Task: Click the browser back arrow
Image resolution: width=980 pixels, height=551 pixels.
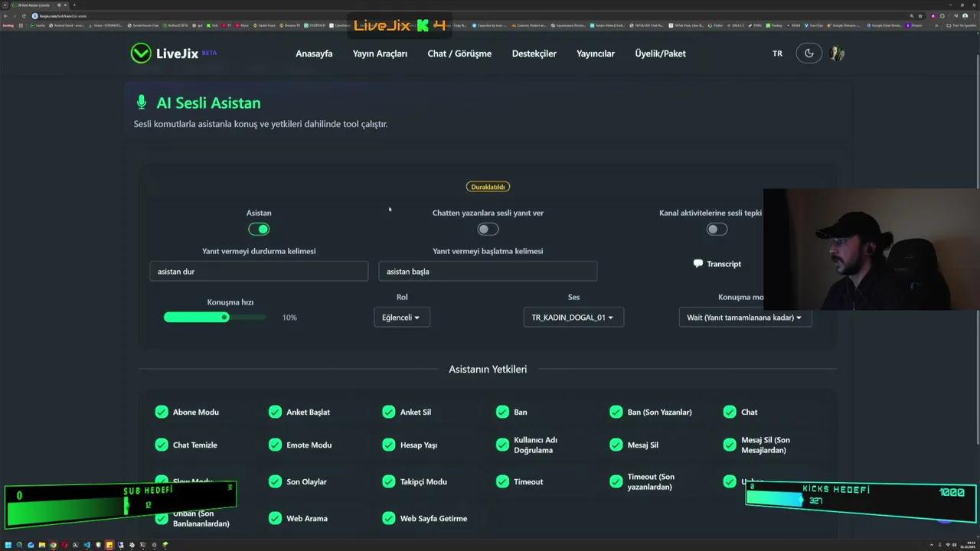Action: coord(5,16)
